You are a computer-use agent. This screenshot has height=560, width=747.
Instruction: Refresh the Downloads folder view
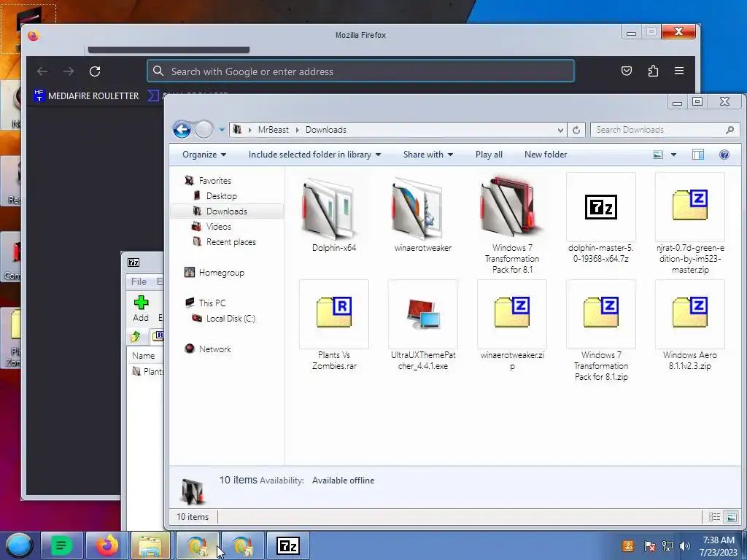coord(576,130)
